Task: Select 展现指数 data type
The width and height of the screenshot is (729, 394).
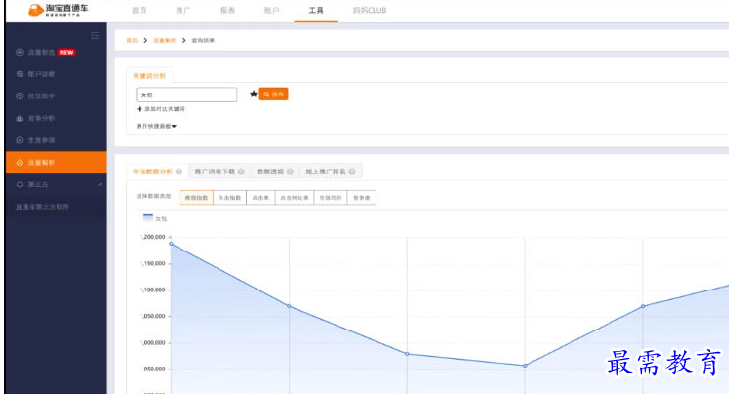Action: point(196,198)
